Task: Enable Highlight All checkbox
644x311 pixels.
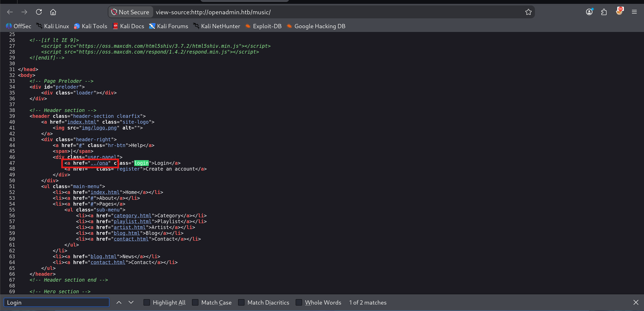Action: point(147,302)
